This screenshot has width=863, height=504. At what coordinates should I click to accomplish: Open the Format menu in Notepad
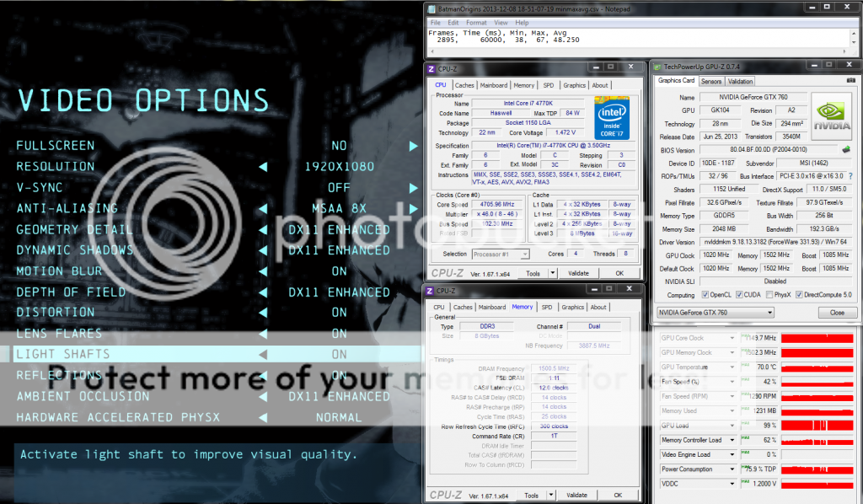coord(476,22)
